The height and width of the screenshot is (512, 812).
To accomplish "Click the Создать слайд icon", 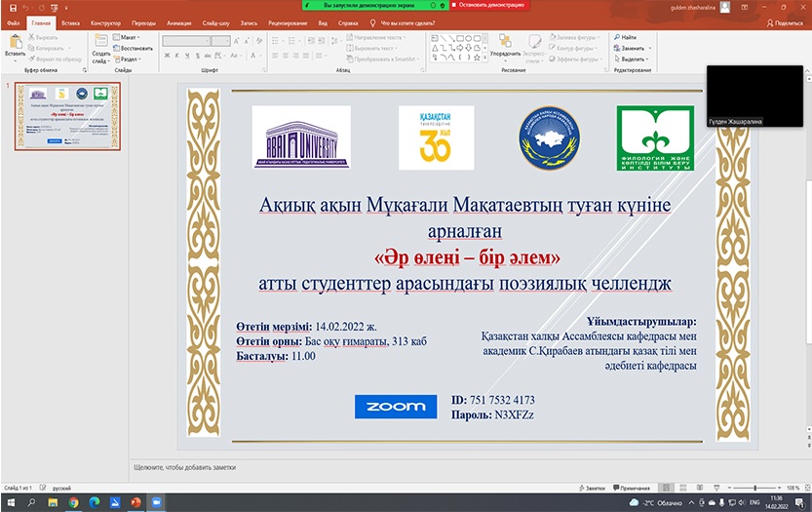I will [100, 45].
